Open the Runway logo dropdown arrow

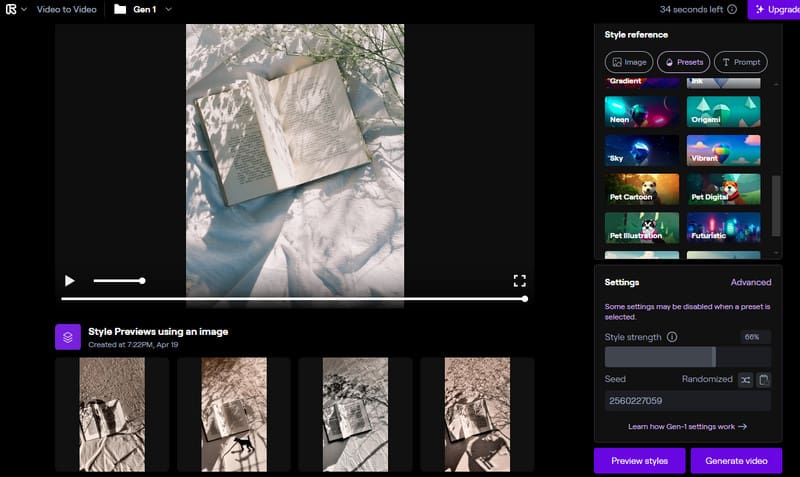[24, 9]
